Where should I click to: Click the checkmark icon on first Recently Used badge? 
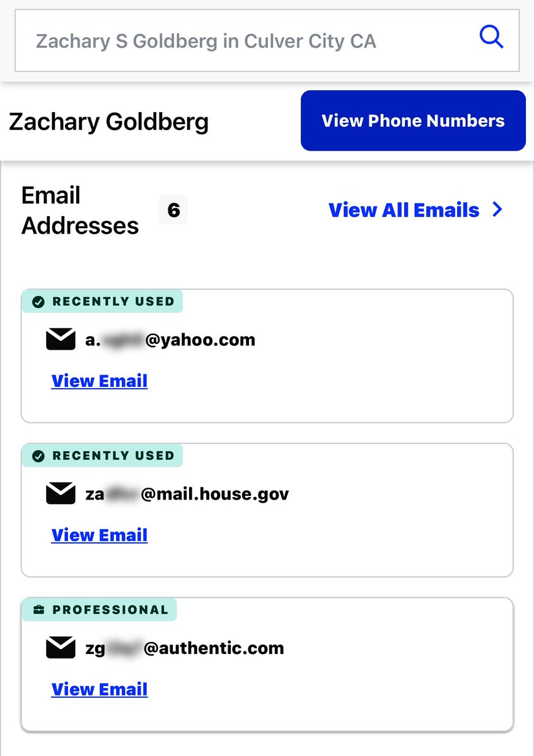tap(38, 302)
